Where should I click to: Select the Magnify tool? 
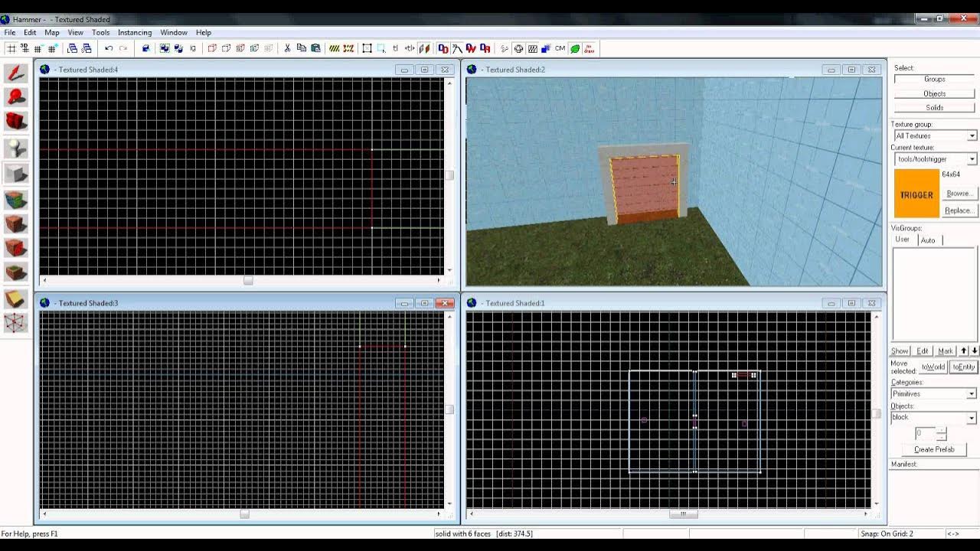click(15, 97)
